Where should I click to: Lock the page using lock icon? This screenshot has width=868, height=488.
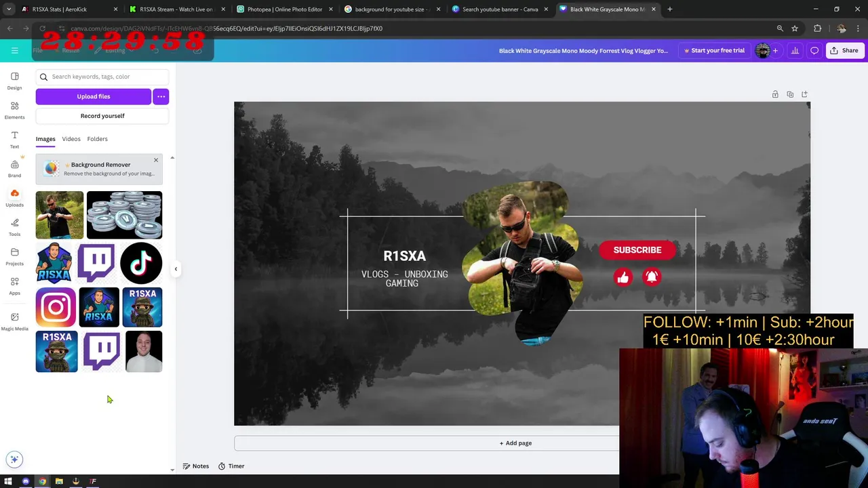click(775, 94)
